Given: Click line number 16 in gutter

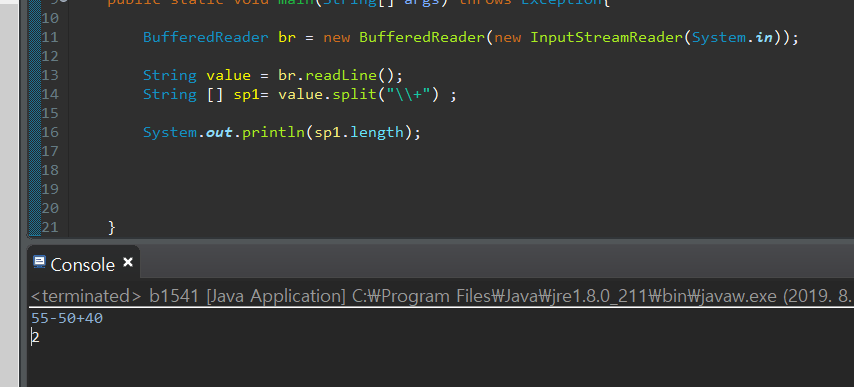Looking at the screenshot, I should pos(50,132).
